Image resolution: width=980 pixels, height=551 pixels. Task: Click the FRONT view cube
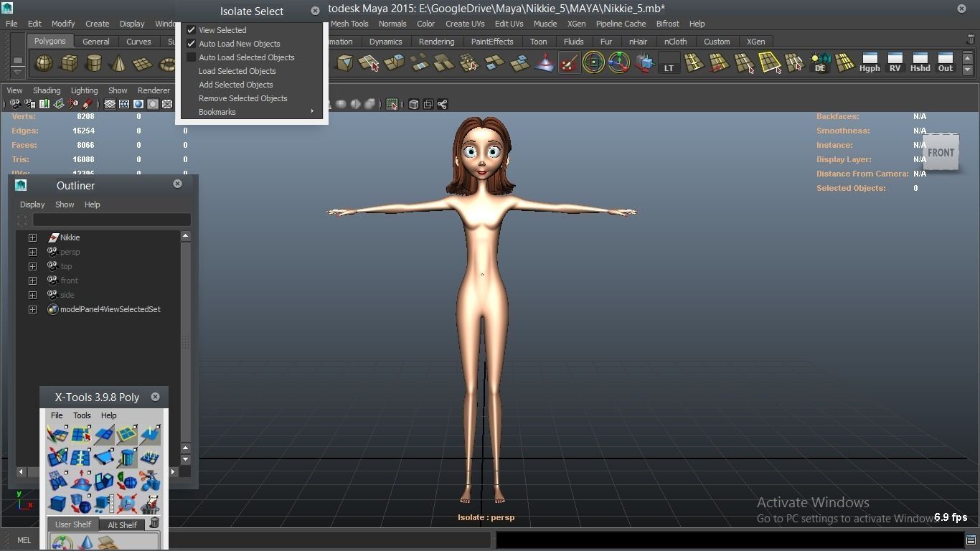click(941, 153)
